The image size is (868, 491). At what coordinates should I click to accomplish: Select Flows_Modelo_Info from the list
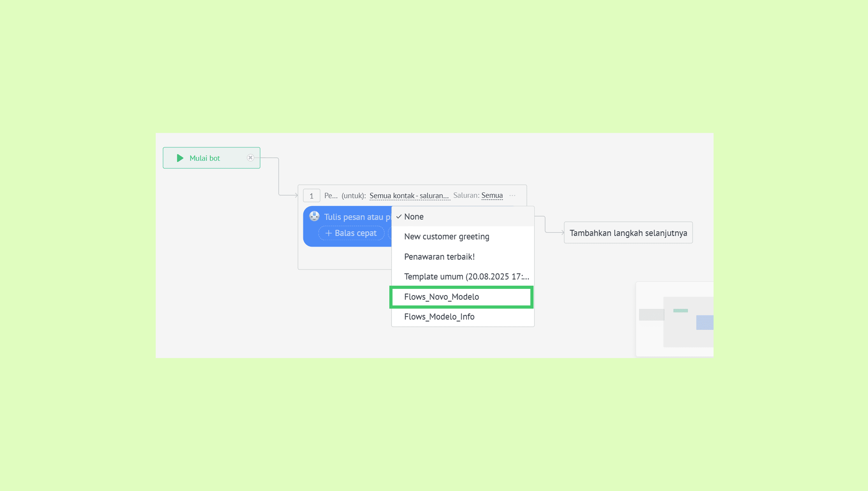pos(439,317)
